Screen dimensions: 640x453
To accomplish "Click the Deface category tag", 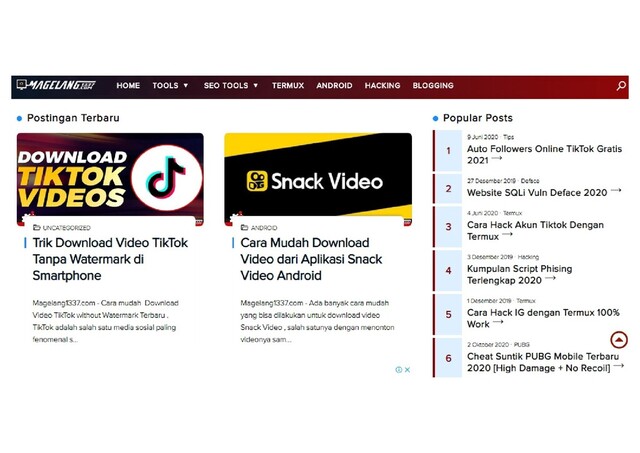I will (x=530, y=181).
